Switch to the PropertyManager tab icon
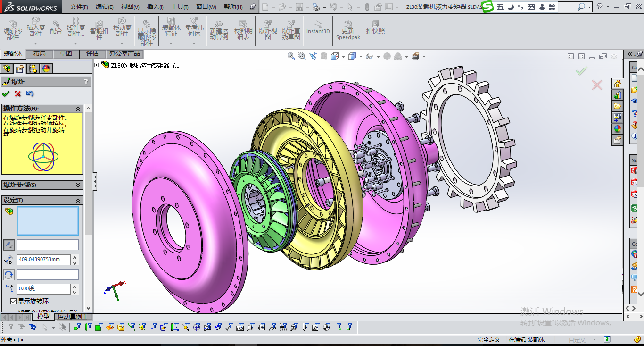This screenshot has height=346, width=644. click(x=20, y=68)
